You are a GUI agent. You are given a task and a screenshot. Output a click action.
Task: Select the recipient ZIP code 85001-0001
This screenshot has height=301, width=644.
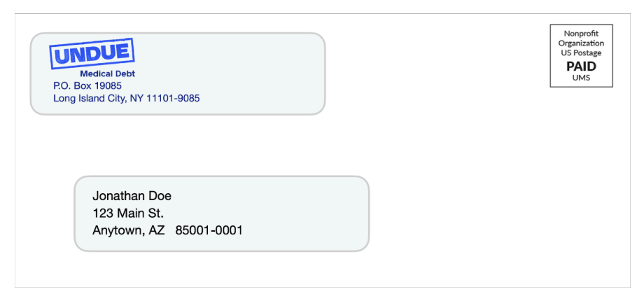point(209,230)
